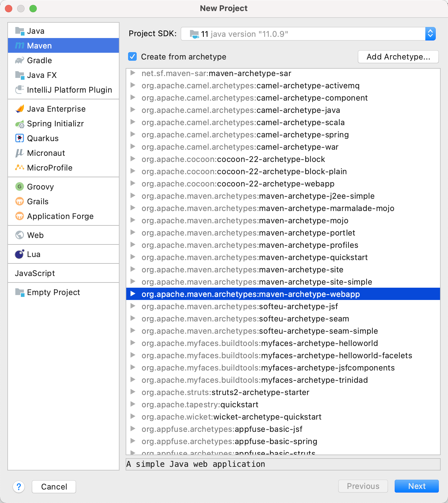Click the Java folder icon in the sidebar
Image resolution: width=448 pixels, height=503 pixels.
(x=20, y=31)
